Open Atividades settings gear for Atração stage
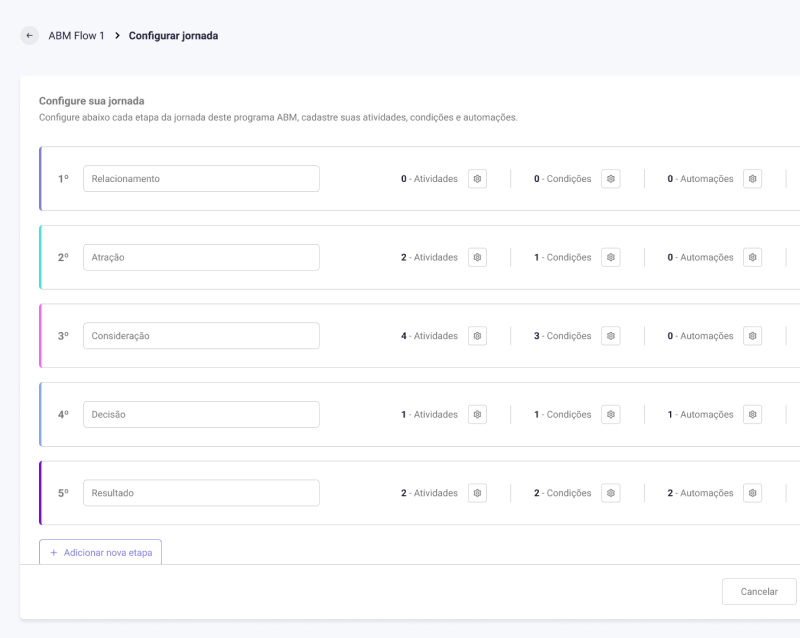The image size is (800, 638). 477,257
